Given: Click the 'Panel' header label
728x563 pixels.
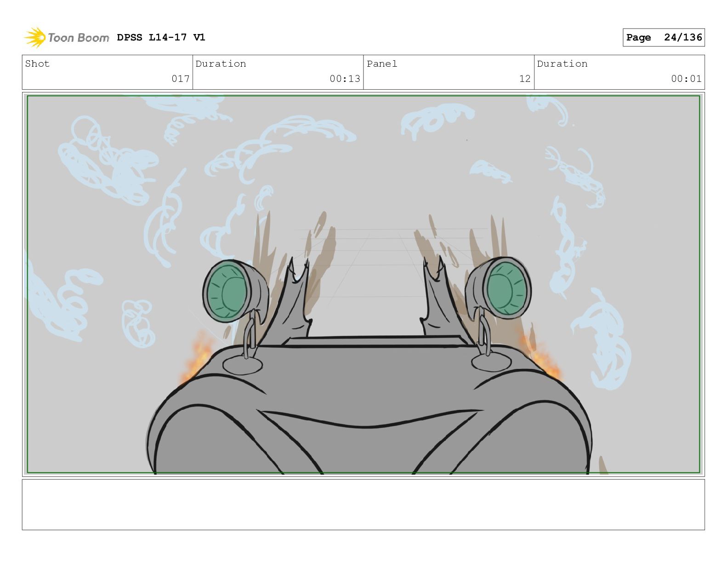Looking at the screenshot, I should (x=381, y=63).
